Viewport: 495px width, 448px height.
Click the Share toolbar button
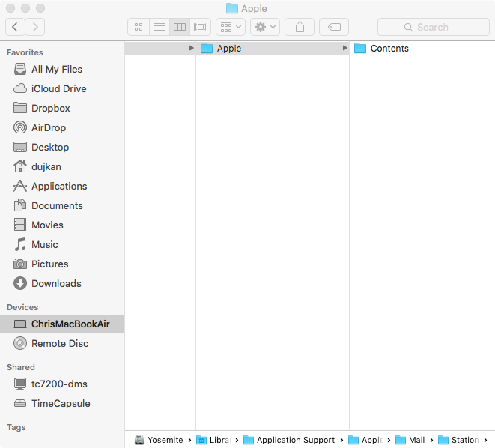[300, 27]
